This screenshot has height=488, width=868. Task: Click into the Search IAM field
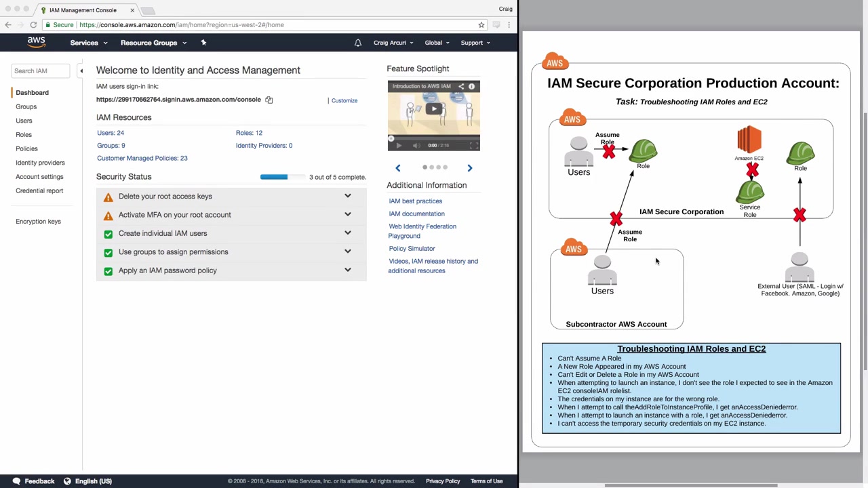pos(40,70)
